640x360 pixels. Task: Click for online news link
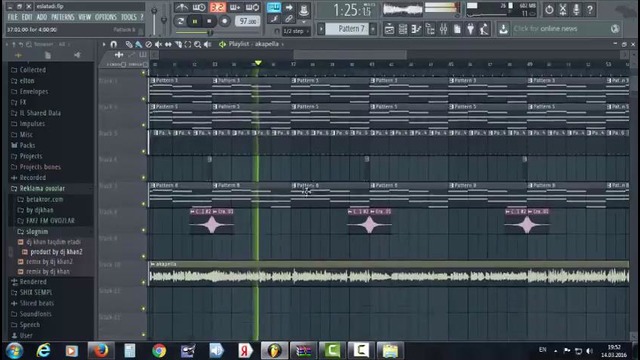pos(545,29)
